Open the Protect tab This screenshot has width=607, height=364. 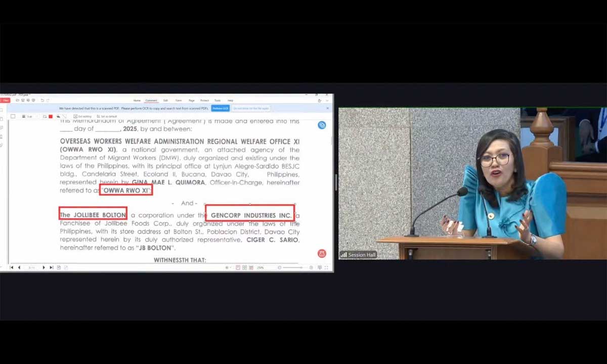(204, 101)
